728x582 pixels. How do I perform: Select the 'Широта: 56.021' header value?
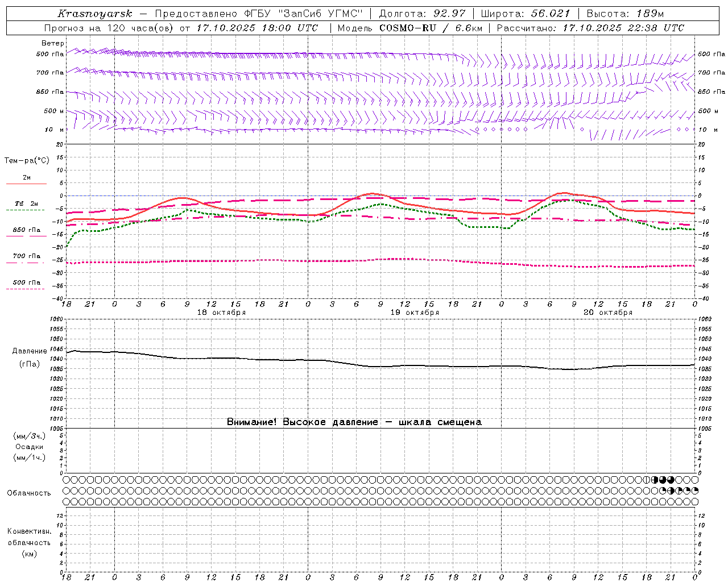(x=526, y=14)
